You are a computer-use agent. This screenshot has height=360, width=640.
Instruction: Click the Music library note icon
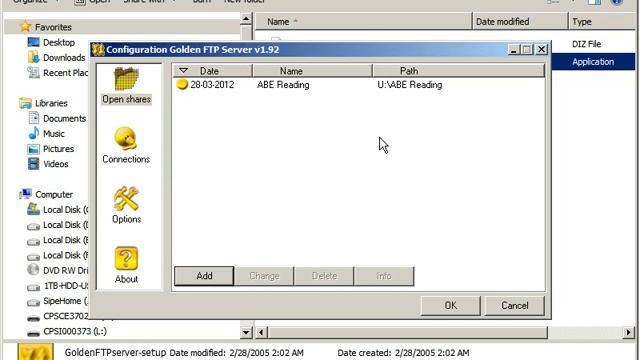pyautogui.click(x=33, y=133)
